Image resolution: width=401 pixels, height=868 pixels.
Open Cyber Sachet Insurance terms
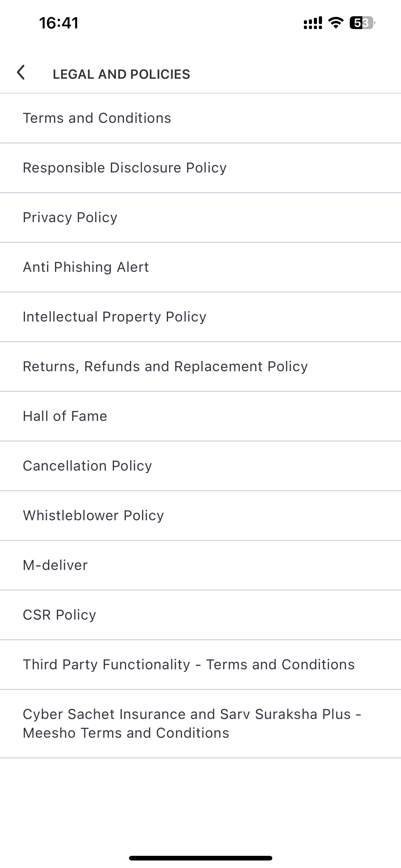pyautogui.click(x=200, y=724)
